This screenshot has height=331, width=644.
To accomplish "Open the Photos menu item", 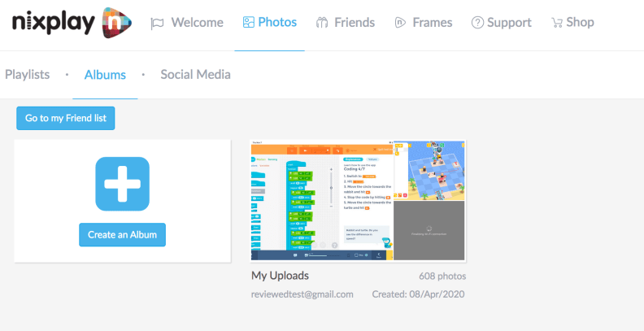I will tap(277, 22).
